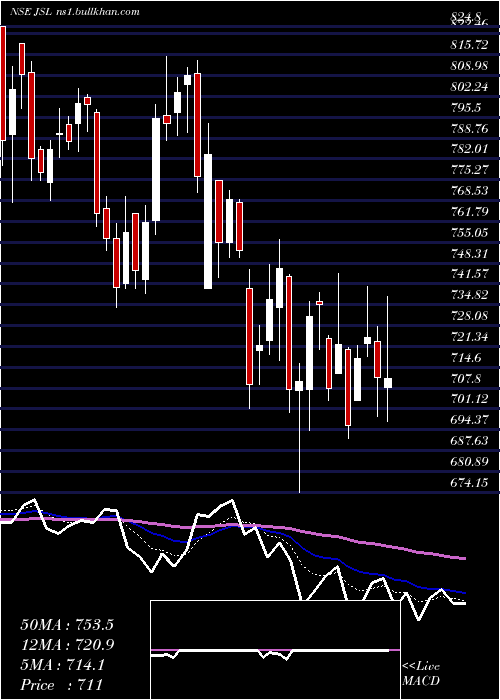Click the 707.8 price axis label
The width and height of the screenshot is (500, 700).
pos(466,379)
